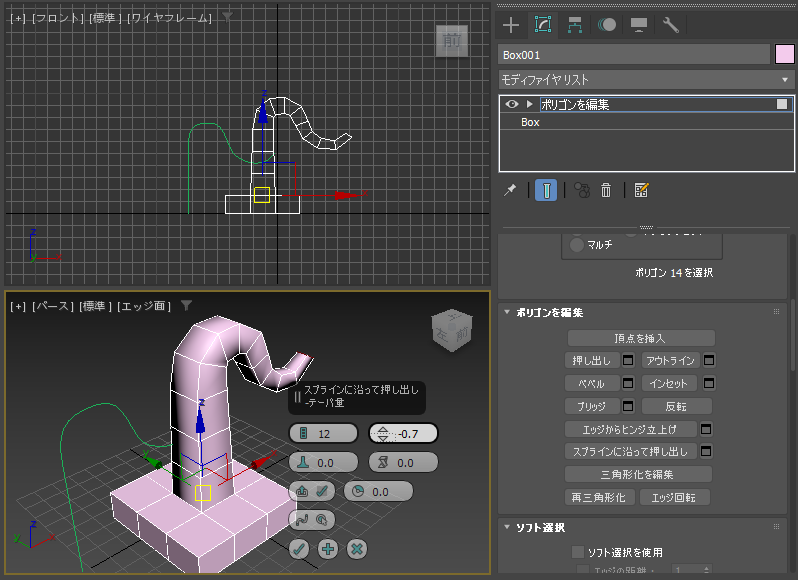798x580 pixels.
Task: Click the caddy apply and continue plus
Action: coord(328,549)
